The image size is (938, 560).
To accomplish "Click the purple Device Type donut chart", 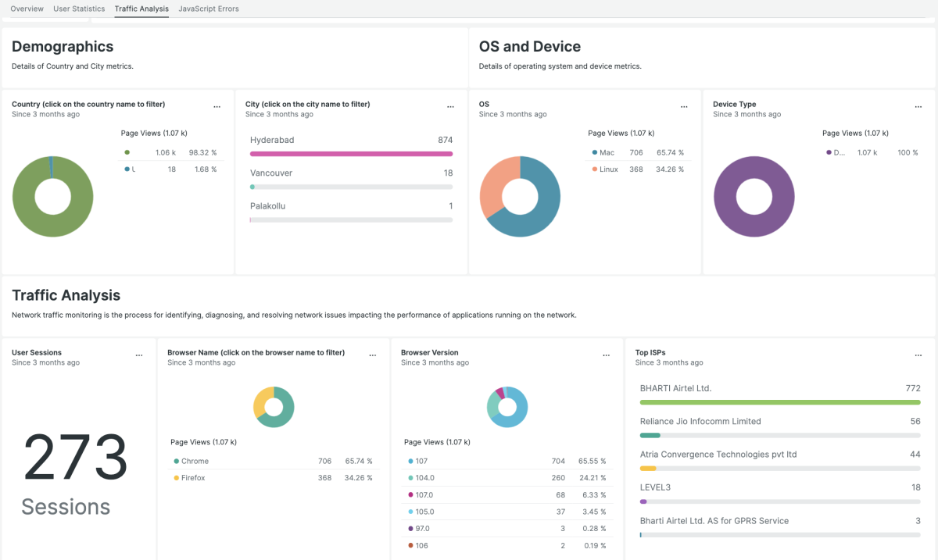I will 754,197.
